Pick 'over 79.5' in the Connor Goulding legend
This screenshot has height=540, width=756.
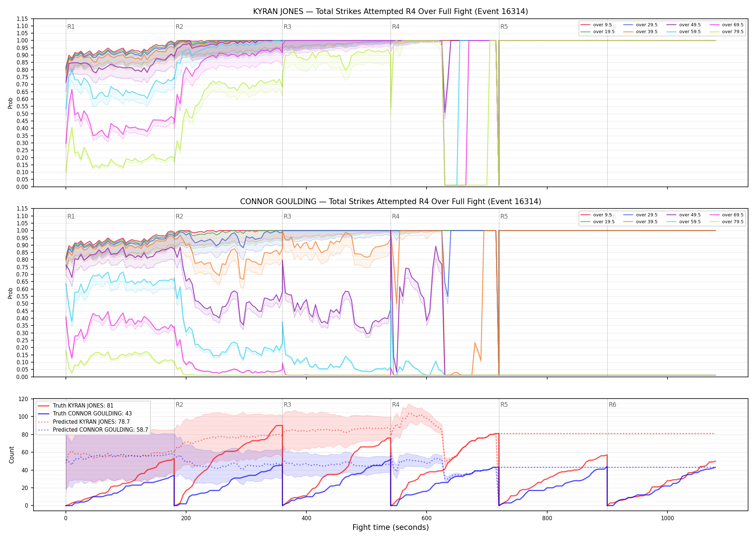(726, 222)
